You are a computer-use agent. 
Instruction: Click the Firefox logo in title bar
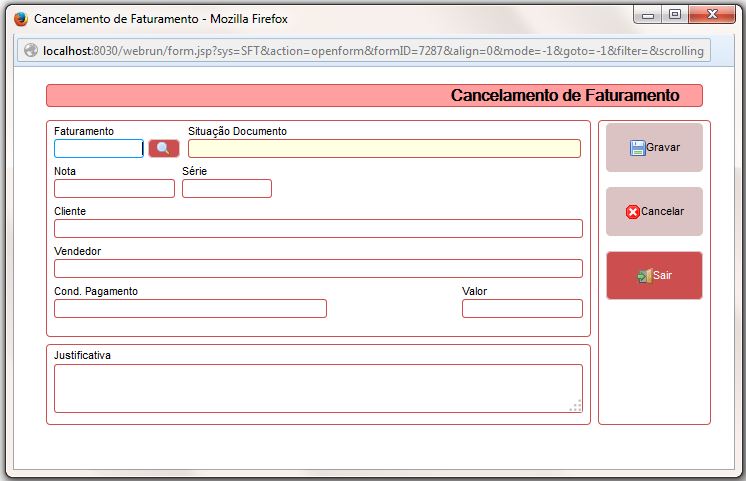point(21,19)
